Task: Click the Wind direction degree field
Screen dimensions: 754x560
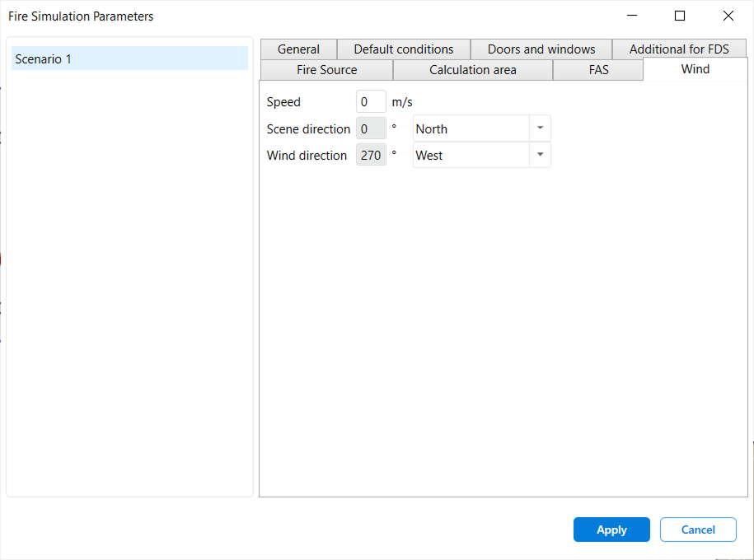Action: point(371,156)
